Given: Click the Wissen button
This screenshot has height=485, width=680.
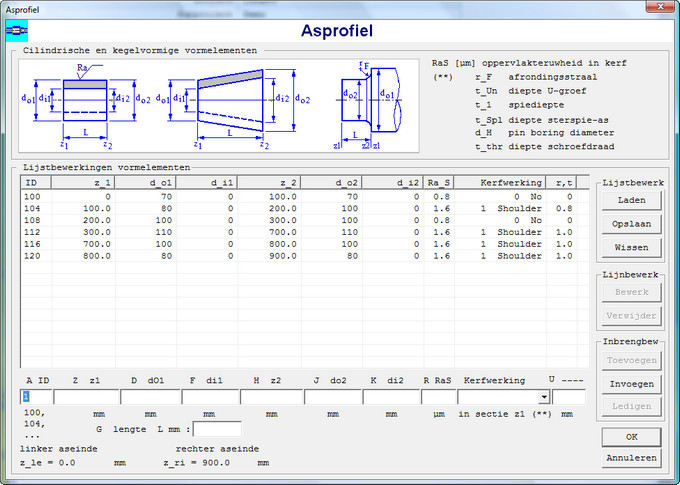Looking at the screenshot, I should tap(631, 248).
